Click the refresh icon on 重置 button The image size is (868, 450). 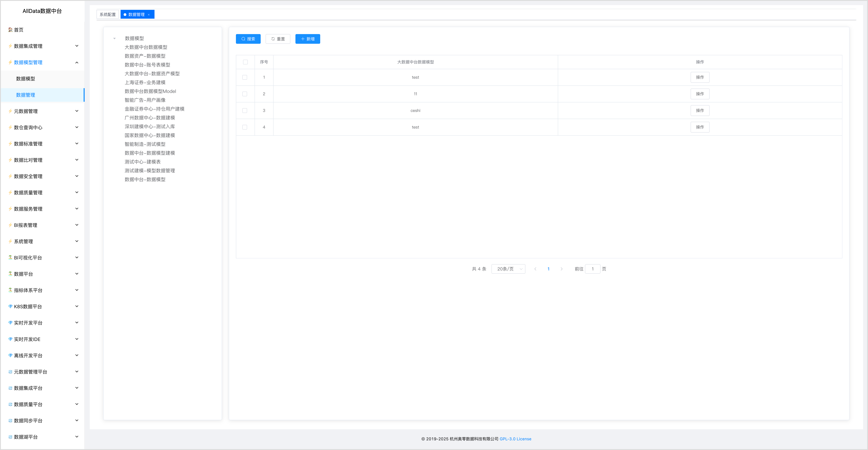click(273, 39)
